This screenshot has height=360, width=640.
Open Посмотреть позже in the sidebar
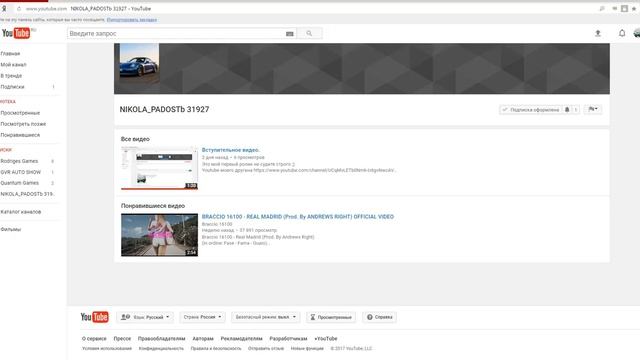tap(23, 124)
